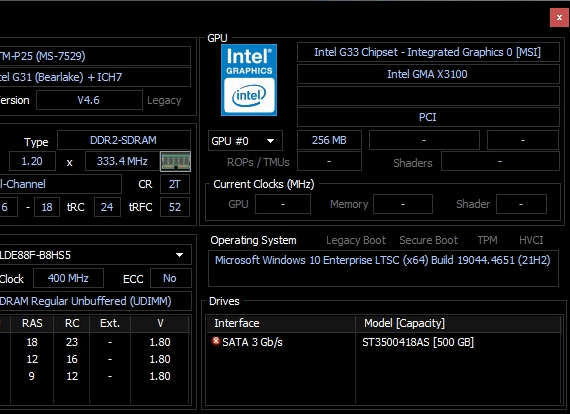Click the V4.6 version field
The image size is (570, 414).
point(89,100)
